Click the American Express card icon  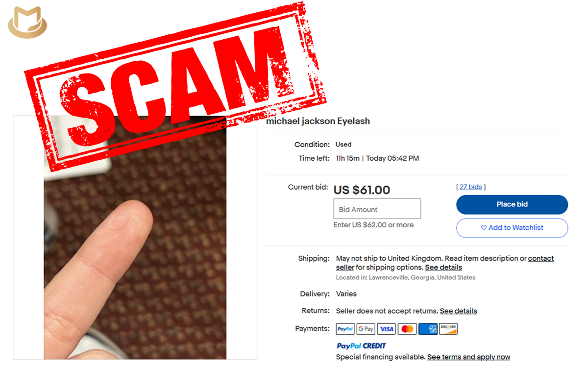tap(428, 329)
